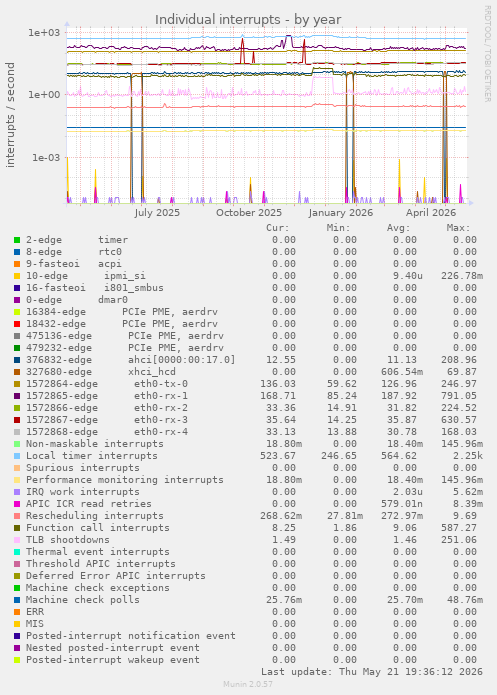Click the '18432-edge PCIe PME, aerdrv' label

pos(122,324)
